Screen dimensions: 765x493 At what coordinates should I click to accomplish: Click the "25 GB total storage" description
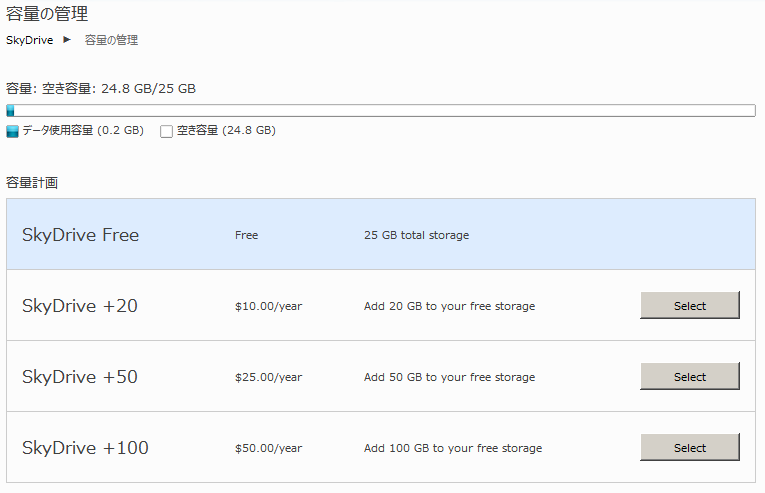pos(416,235)
